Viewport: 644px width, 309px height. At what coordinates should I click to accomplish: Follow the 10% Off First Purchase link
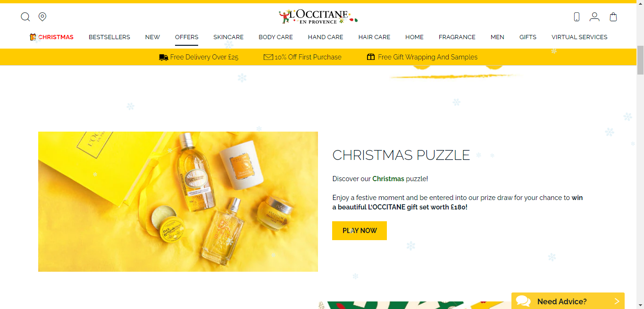308,57
